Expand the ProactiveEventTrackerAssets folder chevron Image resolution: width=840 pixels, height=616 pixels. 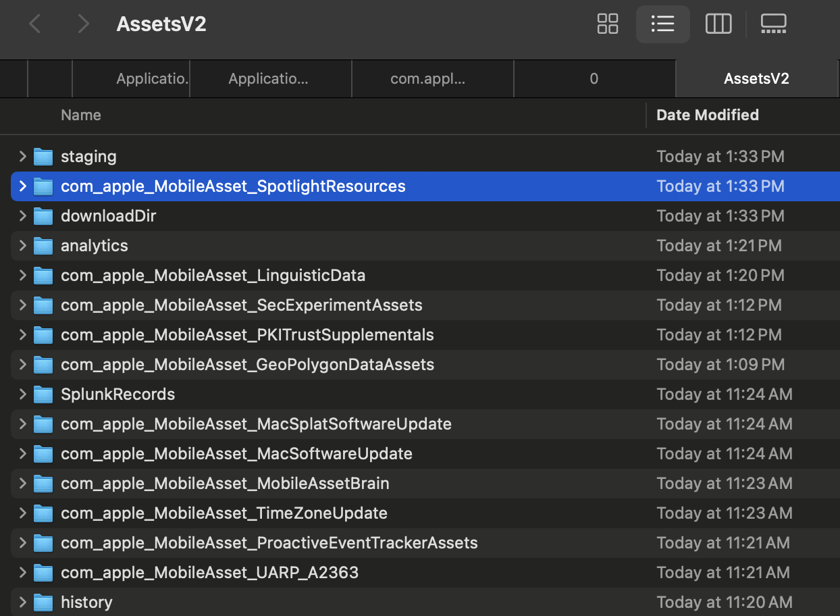[x=23, y=543]
